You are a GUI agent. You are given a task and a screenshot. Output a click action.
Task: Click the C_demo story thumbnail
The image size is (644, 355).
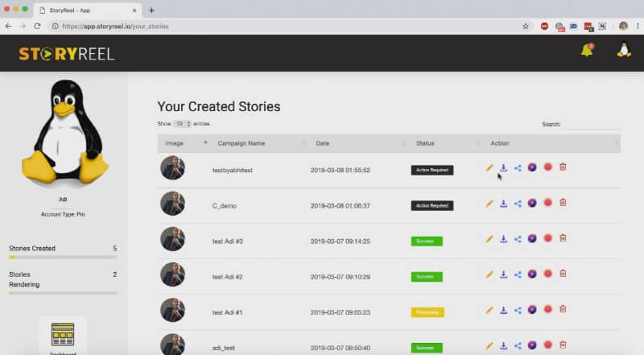tap(172, 204)
